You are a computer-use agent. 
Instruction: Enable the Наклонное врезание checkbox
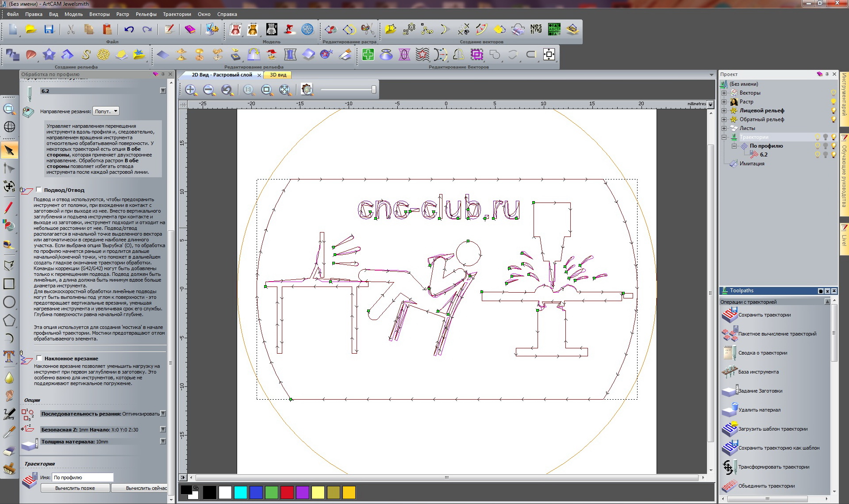(39, 358)
